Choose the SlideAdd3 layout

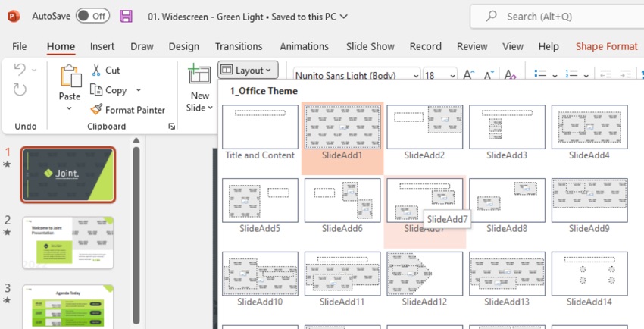click(x=507, y=132)
